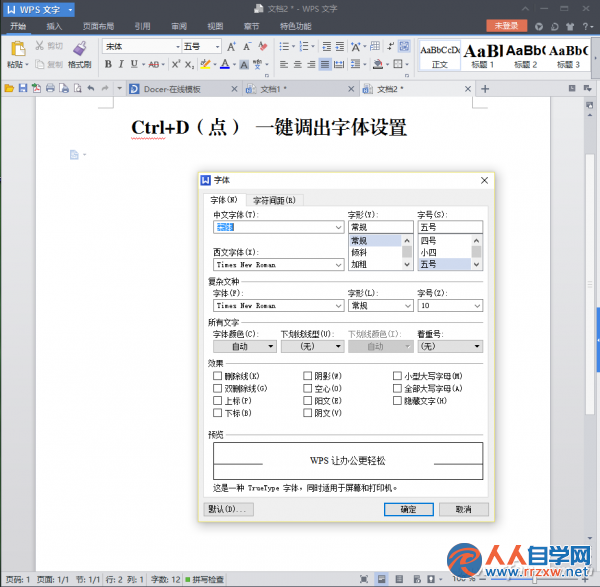The width and height of the screenshot is (600, 587).
Task: Open the 字体颜色 color picker
Action: point(245,346)
